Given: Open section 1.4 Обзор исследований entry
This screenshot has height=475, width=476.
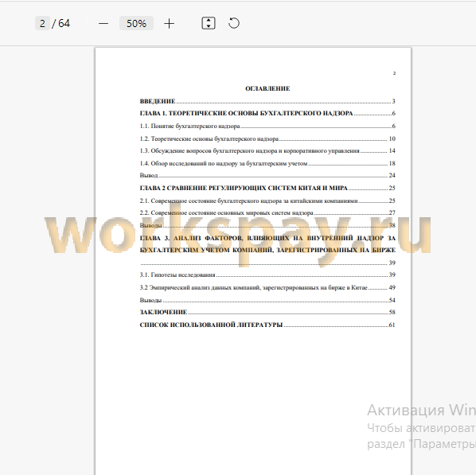Looking at the screenshot, I should click(x=267, y=163).
